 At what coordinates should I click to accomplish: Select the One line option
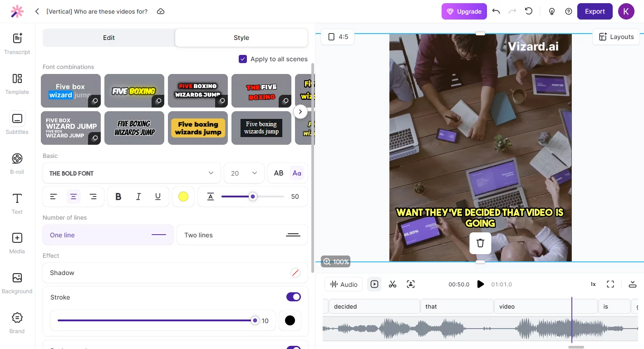click(x=108, y=235)
